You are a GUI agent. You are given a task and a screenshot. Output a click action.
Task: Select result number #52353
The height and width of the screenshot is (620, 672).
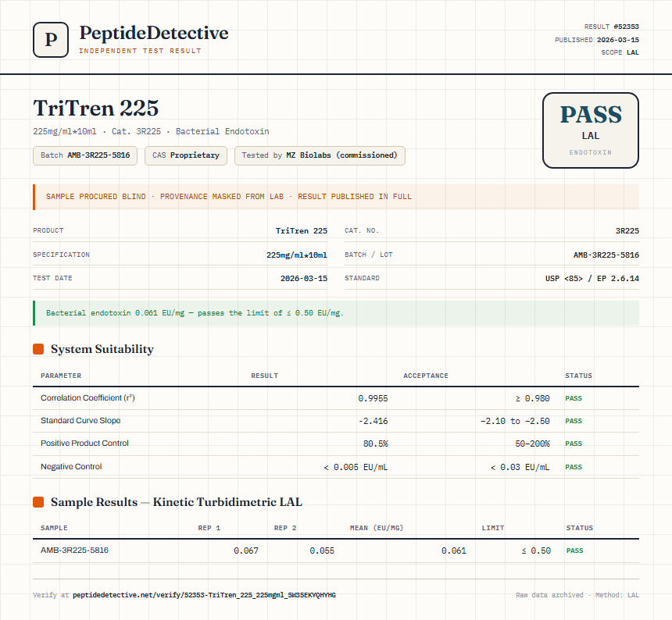coord(626,27)
